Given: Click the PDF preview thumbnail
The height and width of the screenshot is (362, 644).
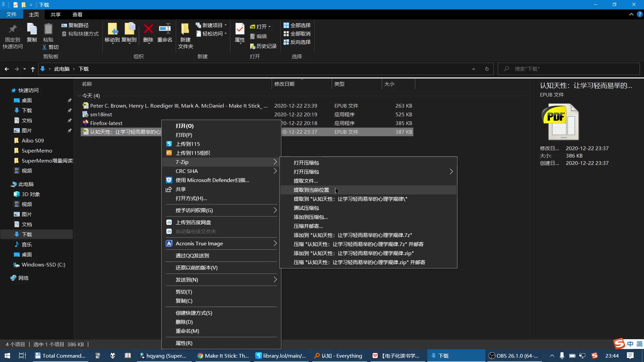Looking at the screenshot, I should pos(560,122).
